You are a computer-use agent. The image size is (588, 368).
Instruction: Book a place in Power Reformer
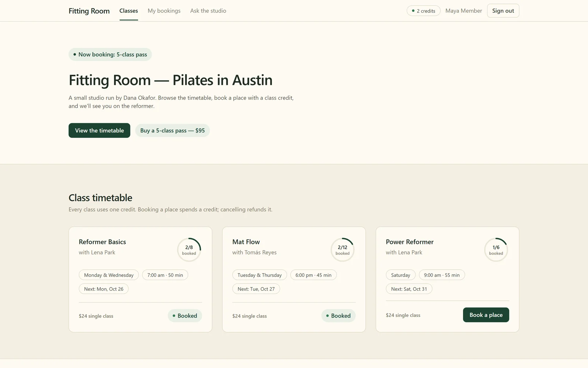(x=486, y=315)
